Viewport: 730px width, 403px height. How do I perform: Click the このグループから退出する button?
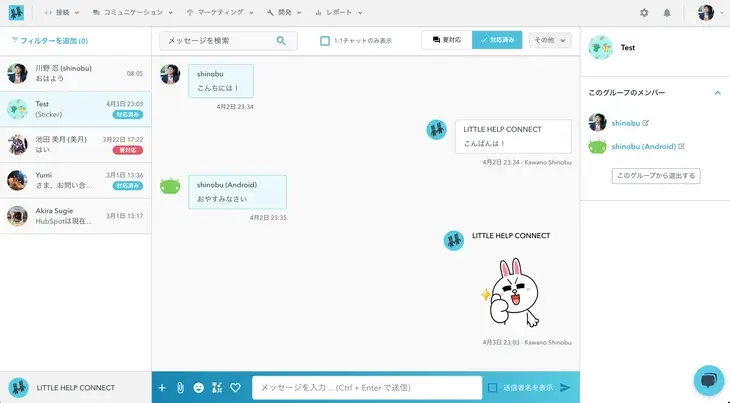pyautogui.click(x=655, y=175)
